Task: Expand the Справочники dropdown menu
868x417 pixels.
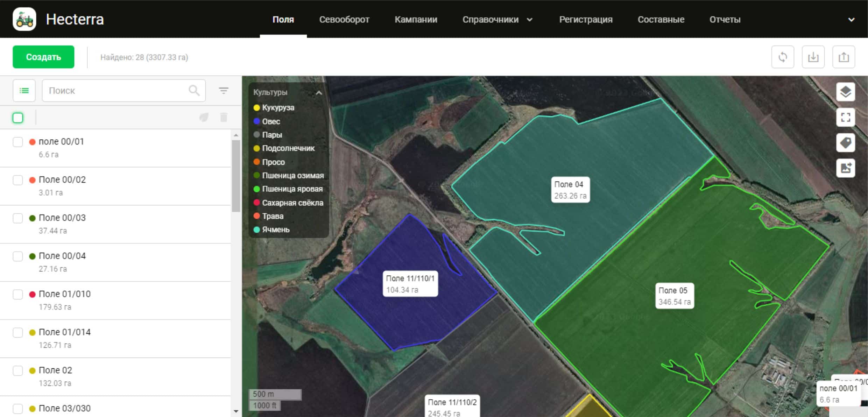Action: (x=497, y=20)
